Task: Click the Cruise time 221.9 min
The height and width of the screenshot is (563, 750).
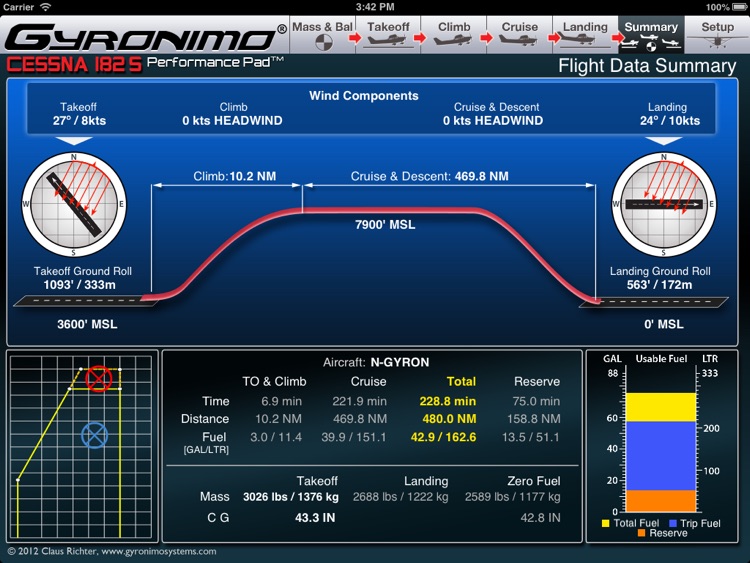Action: 359,401
